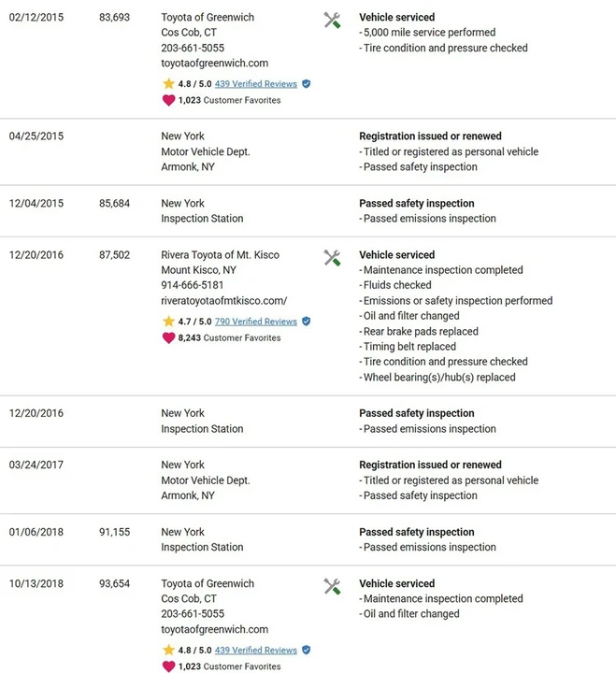Open the 790 Verified Reviews link
The height and width of the screenshot is (673, 616).
(256, 322)
